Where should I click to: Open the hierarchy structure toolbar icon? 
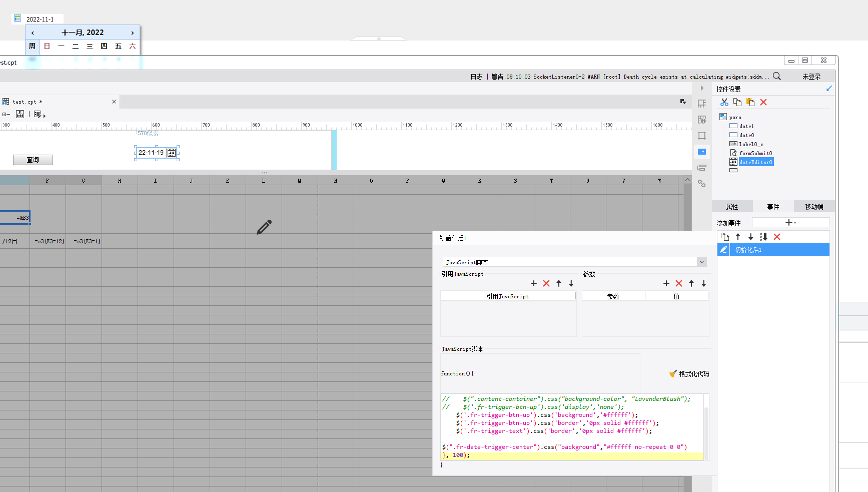tap(20, 114)
